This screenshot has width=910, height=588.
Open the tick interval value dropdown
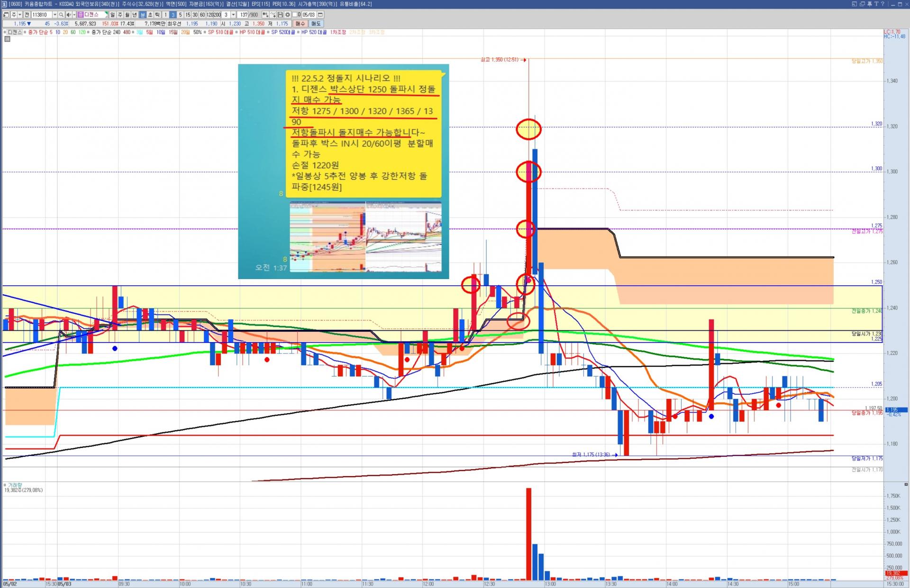pyautogui.click(x=233, y=15)
